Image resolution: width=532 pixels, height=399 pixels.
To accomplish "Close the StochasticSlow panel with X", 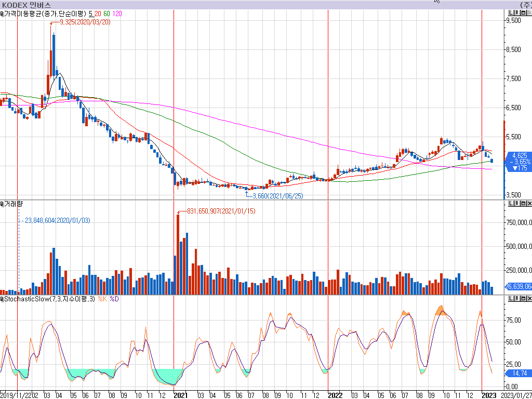I will tap(529, 299).
